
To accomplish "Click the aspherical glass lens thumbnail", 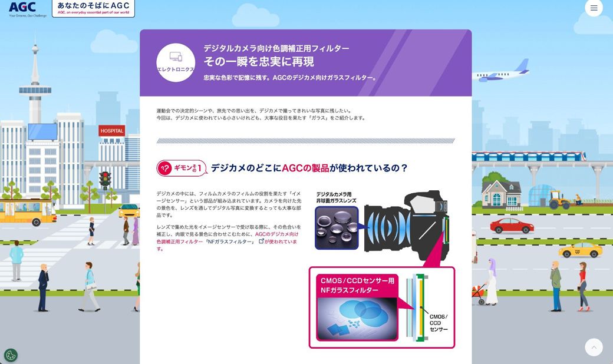I will (x=336, y=227).
